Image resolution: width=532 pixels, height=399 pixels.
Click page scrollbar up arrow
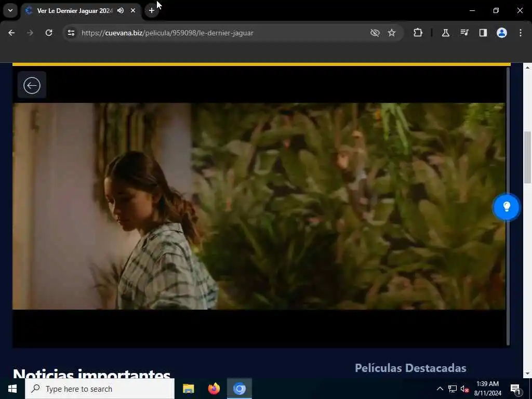[x=527, y=68]
